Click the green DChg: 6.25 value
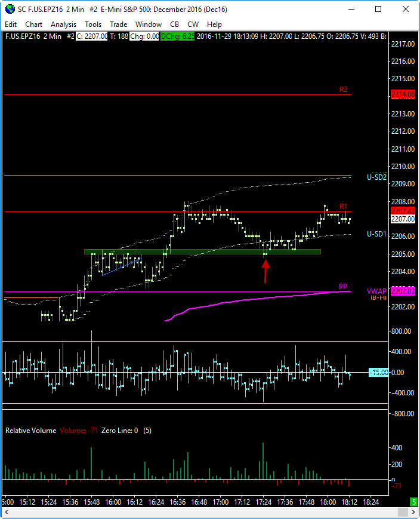This screenshot has width=420, height=519. coord(178,36)
